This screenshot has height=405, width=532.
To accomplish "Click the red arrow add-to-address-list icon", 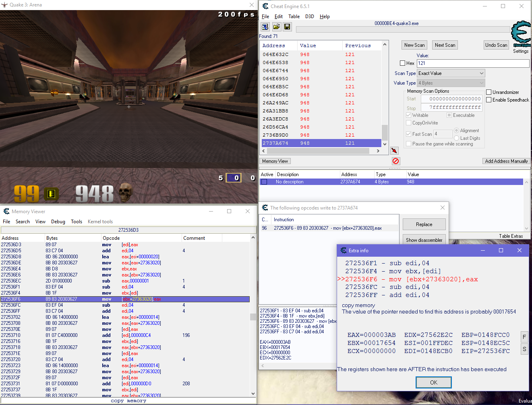I will pos(394,151).
